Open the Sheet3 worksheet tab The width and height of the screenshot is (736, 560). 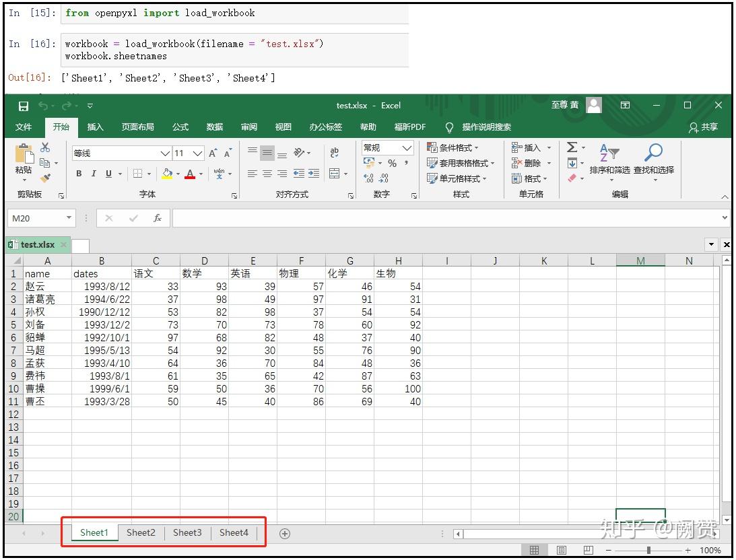coord(187,532)
